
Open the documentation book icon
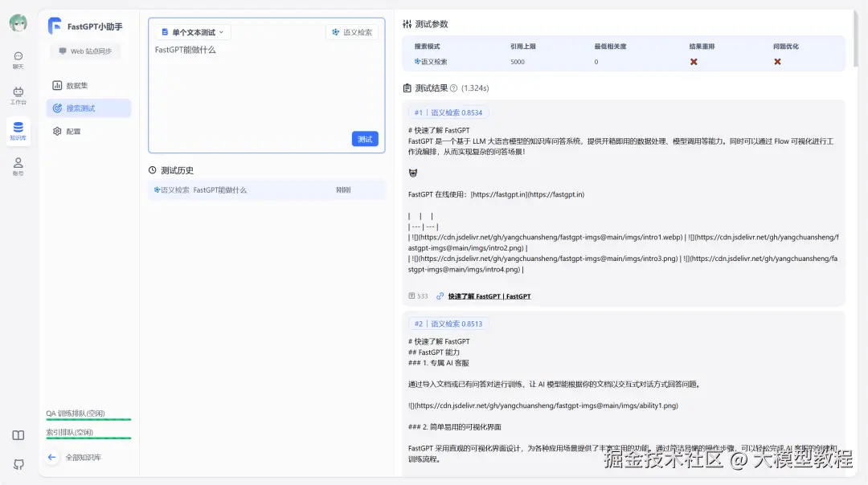(x=18, y=435)
